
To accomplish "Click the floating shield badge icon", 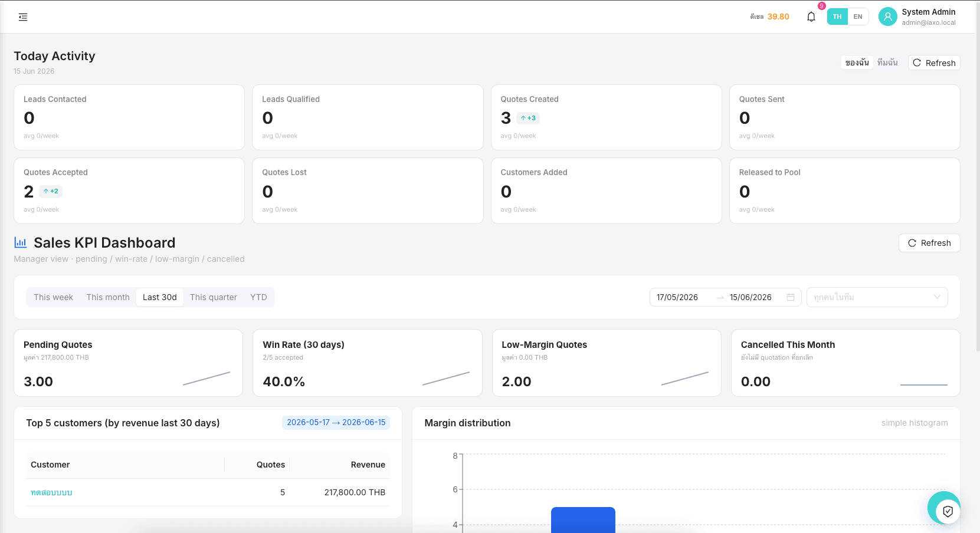I will (948, 511).
